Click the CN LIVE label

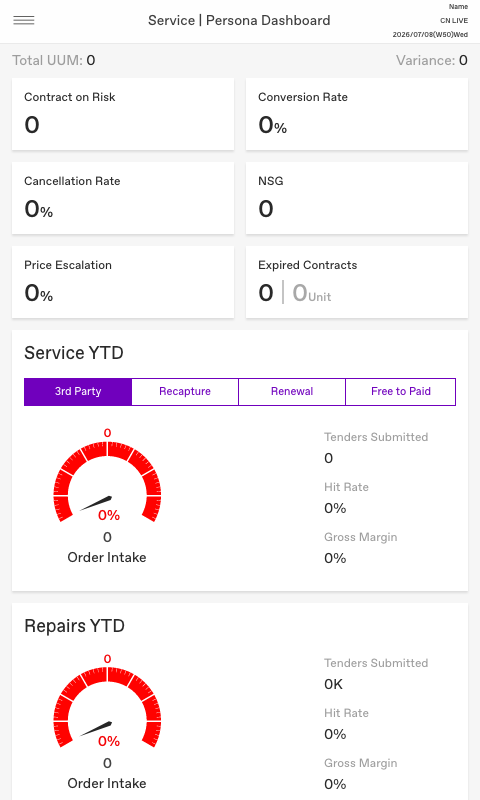coord(454,21)
